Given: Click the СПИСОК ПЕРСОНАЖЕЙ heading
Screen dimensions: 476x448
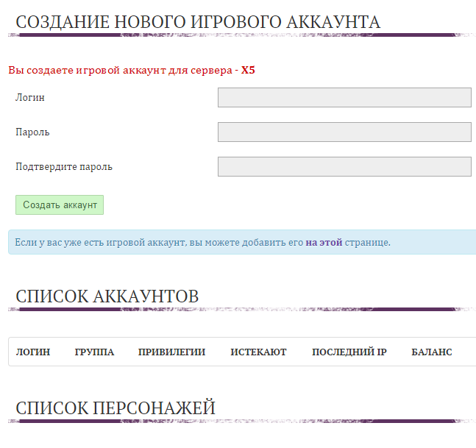Looking at the screenshot, I should 116,408.
